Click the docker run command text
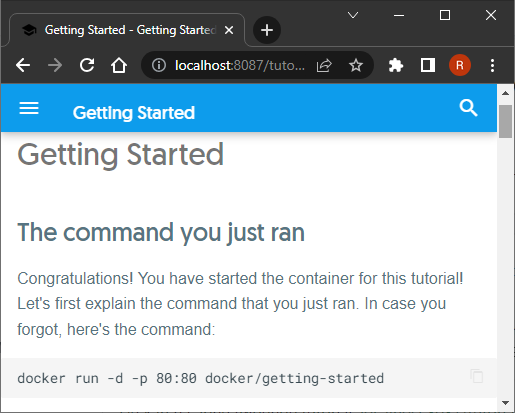 (x=201, y=378)
